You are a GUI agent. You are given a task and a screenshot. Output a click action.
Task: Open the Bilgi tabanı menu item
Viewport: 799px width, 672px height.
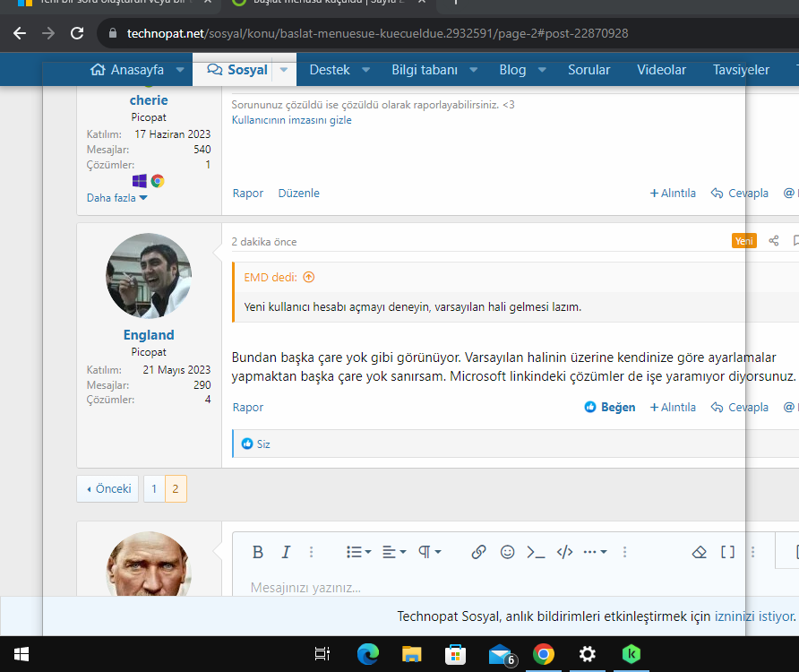click(425, 70)
